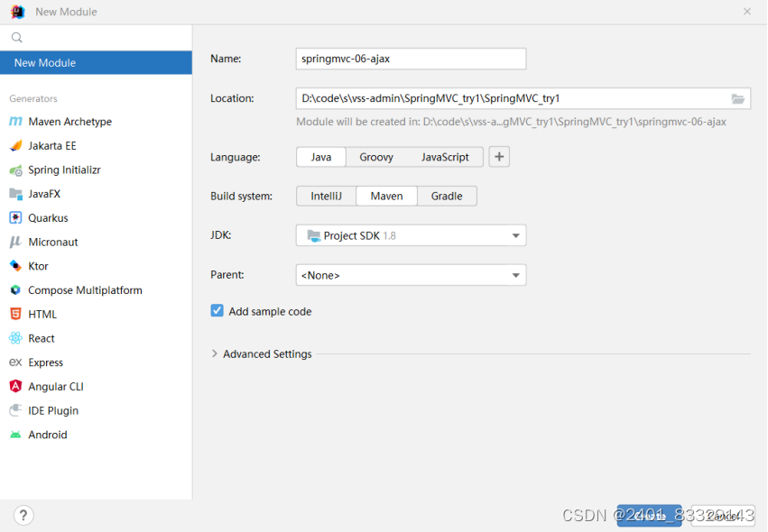Click the IDE Plugin icon
768x532 pixels.
point(15,410)
